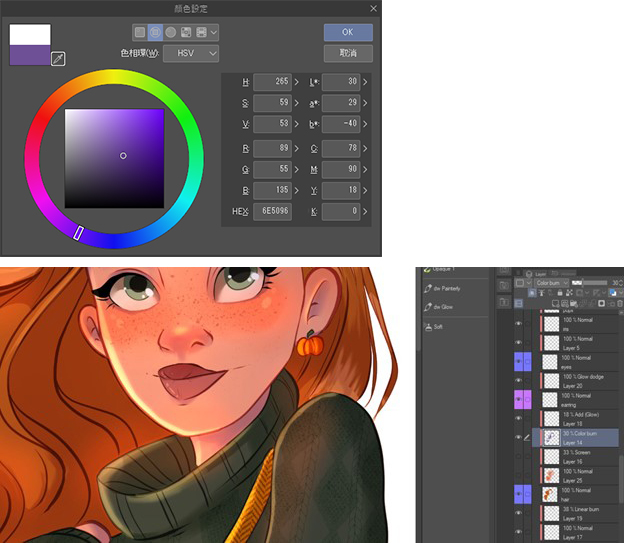
Task: Click the 取消 cancel button
Action: (x=348, y=53)
